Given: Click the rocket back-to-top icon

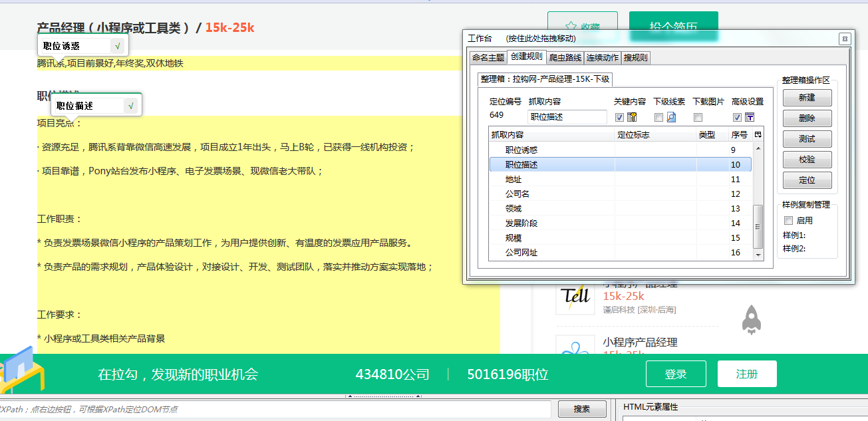Looking at the screenshot, I should point(751,320).
